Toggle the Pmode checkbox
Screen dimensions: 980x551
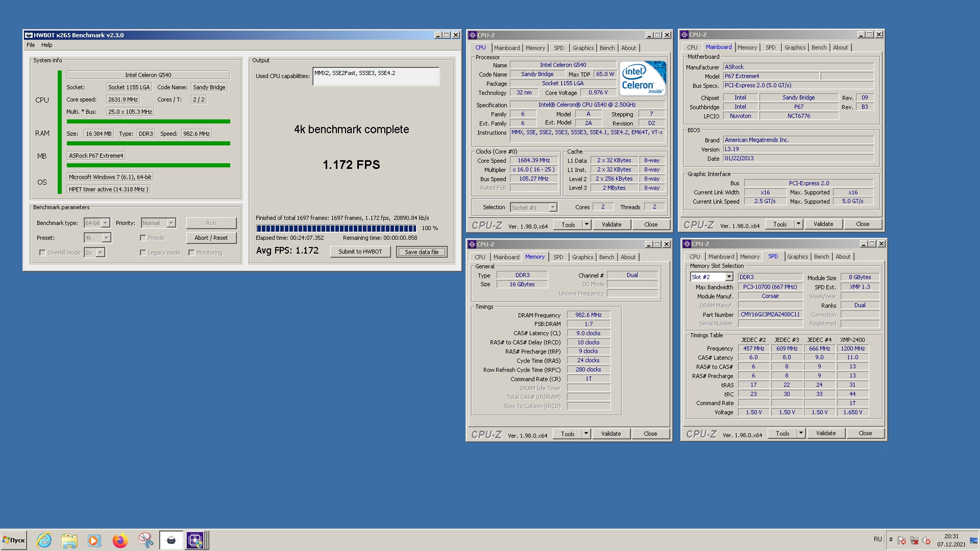(x=143, y=238)
